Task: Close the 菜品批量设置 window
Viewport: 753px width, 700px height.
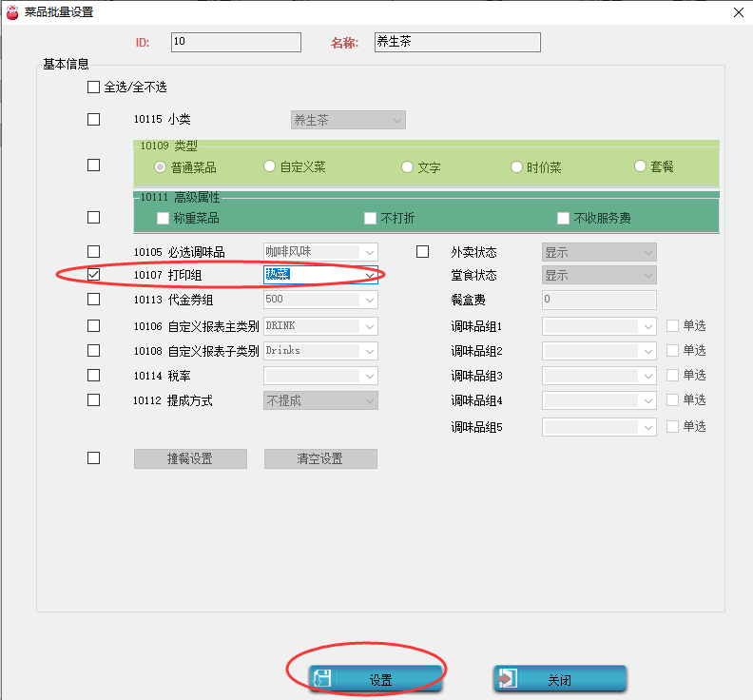Action: pyautogui.click(x=738, y=13)
